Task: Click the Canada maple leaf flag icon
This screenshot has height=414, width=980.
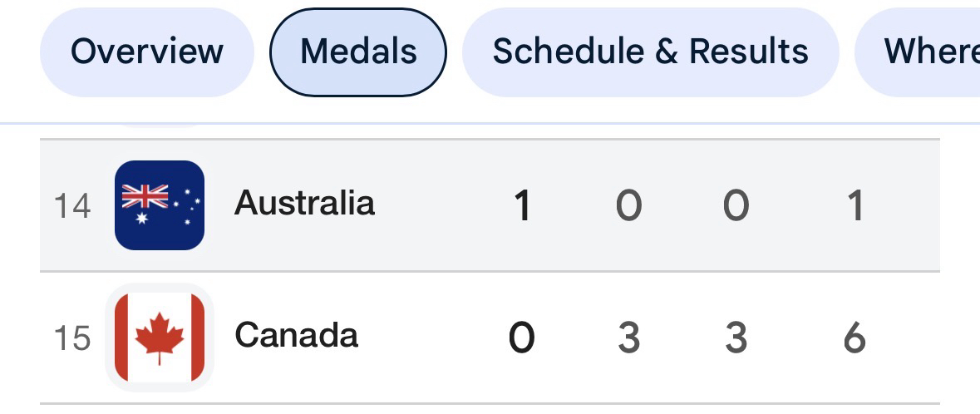Action: [x=160, y=338]
